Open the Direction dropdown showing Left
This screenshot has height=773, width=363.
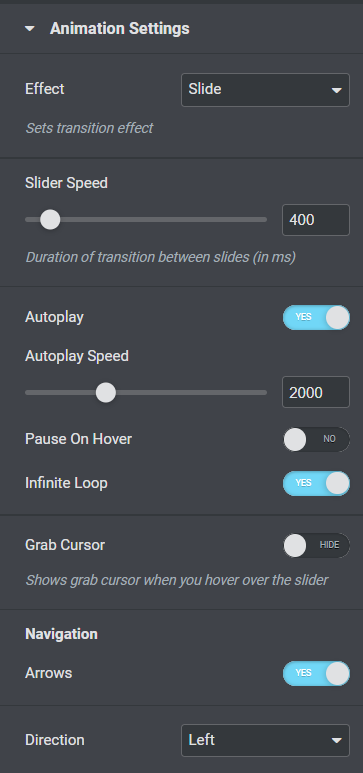point(265,740)
